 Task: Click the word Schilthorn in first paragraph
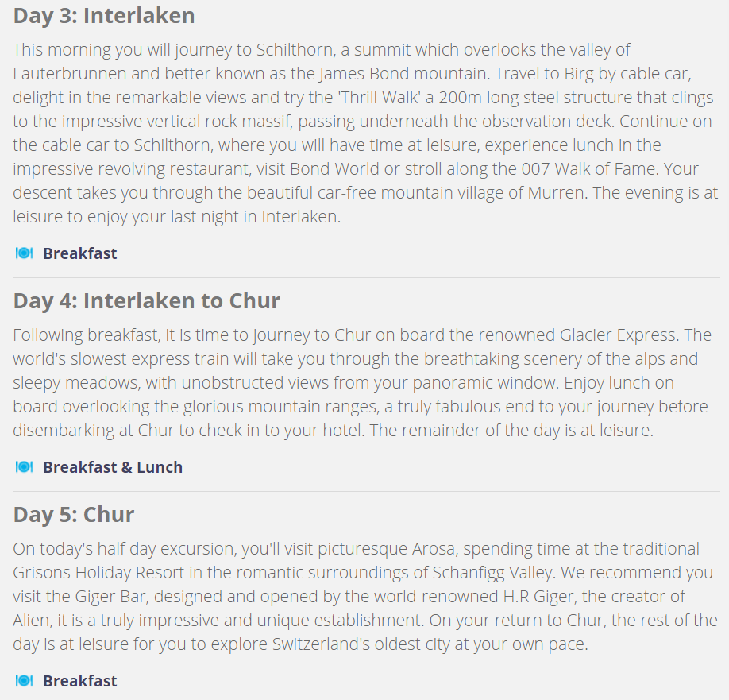click(295, 50)
